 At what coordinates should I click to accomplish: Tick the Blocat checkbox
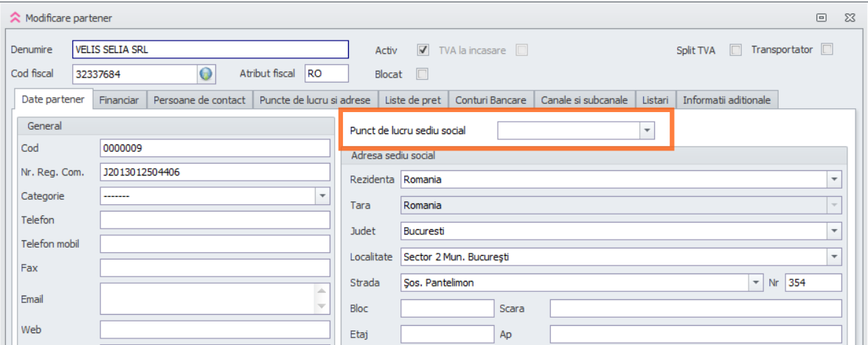[x=423, y=74]
